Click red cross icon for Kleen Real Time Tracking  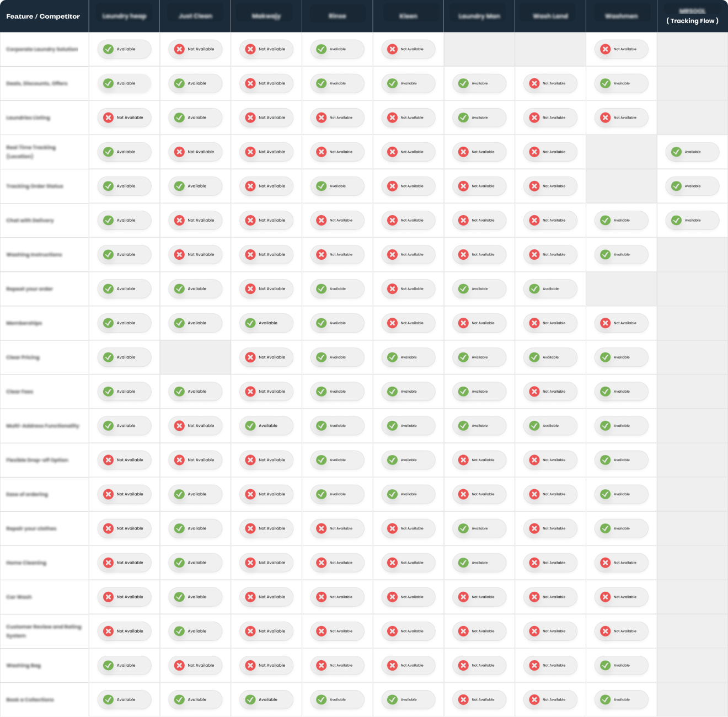pos(393,152)
